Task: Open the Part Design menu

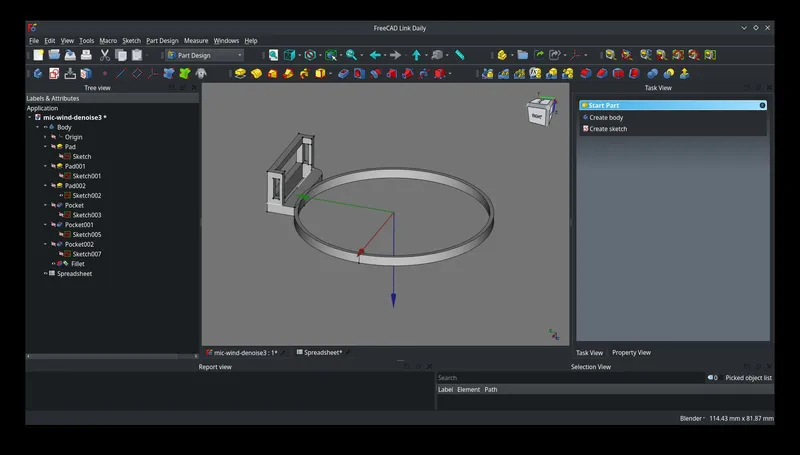Action: (x=162, y=41)
